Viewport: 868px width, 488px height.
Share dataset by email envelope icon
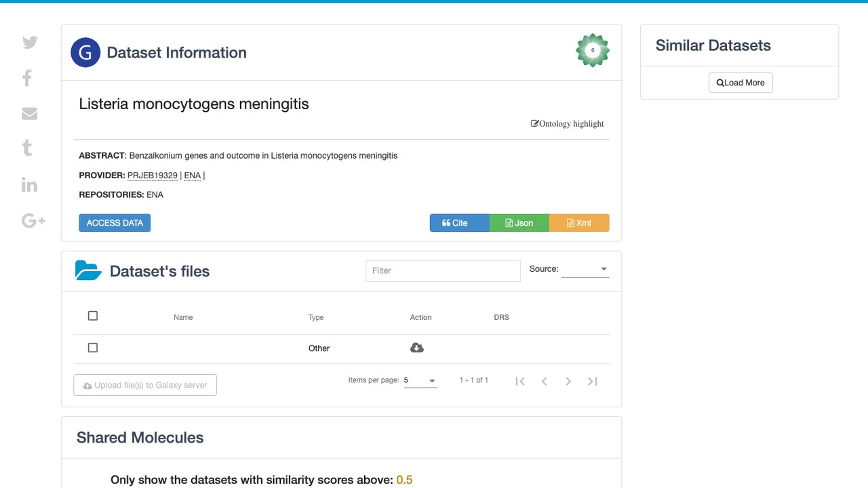point(29,114)
